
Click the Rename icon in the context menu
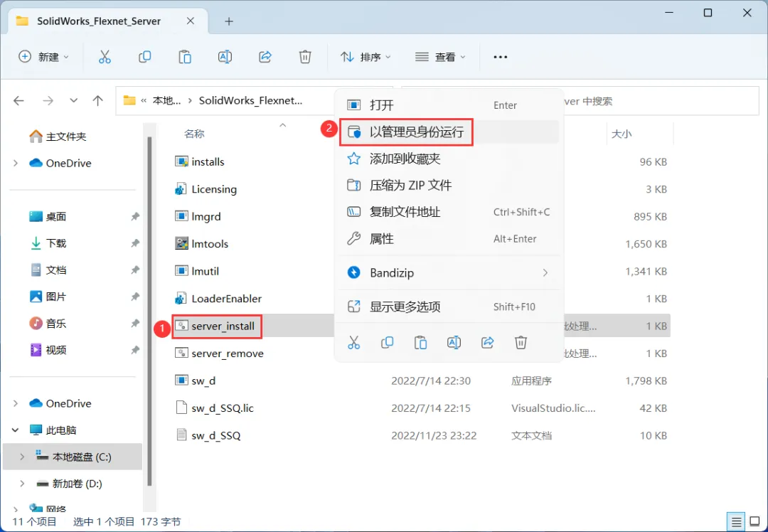454,342
